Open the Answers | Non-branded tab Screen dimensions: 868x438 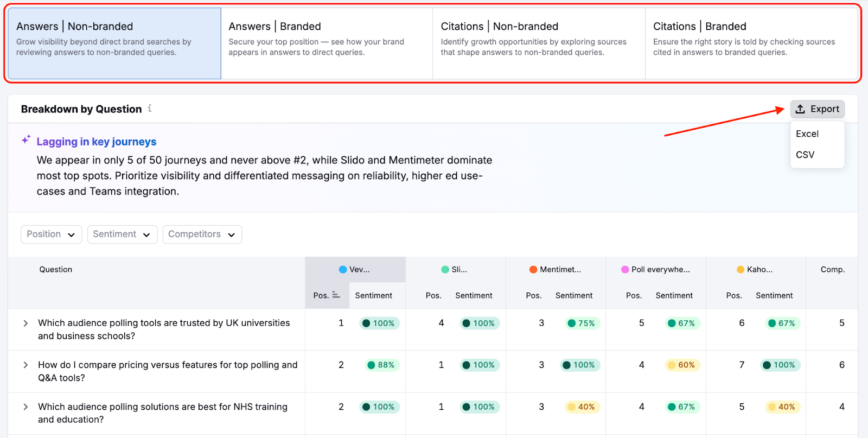coord(114,43)
